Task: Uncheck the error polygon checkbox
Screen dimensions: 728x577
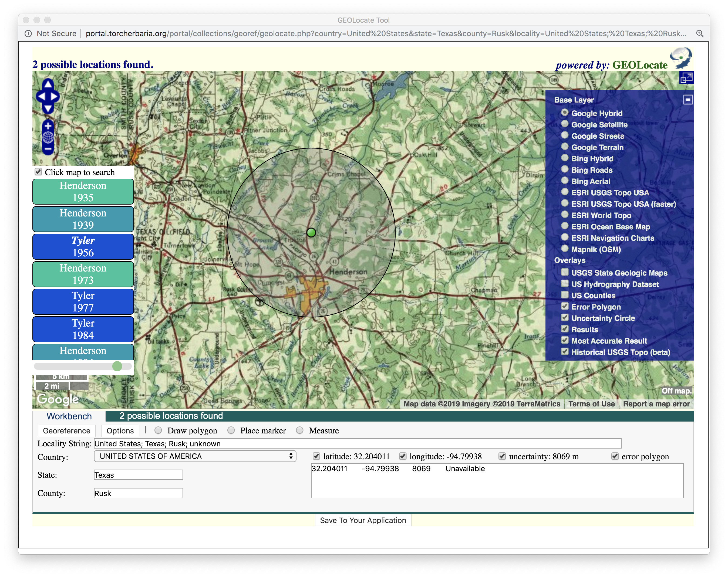Action: click(x=615, y=456)
